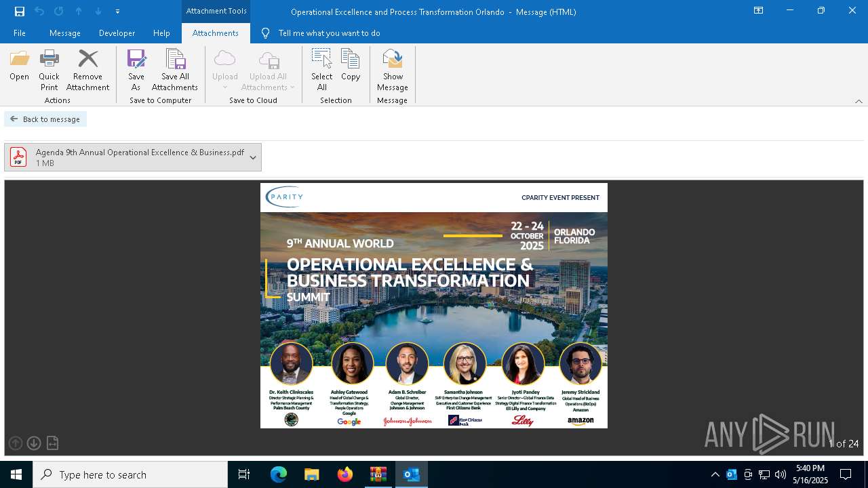868x488 pixels.
Task: Click the Type here to search box
Action: [130, 474]
